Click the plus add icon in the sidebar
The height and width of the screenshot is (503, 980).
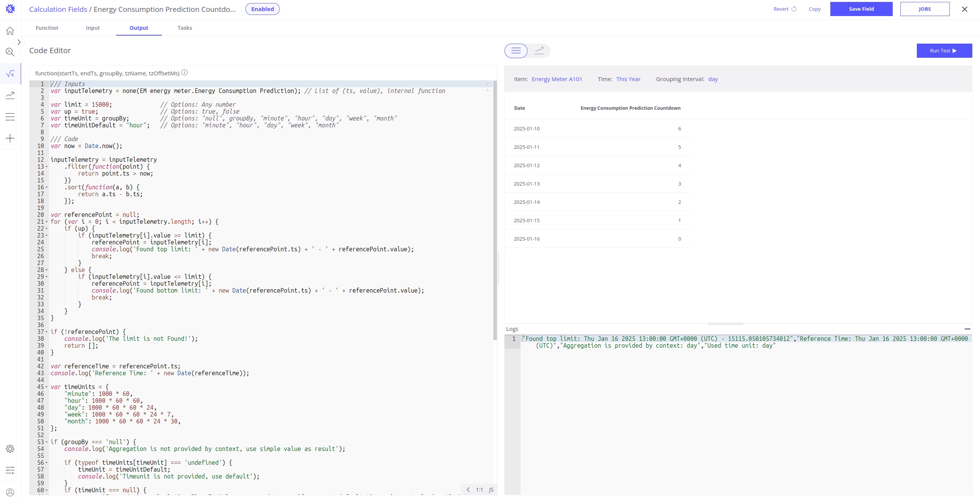click(x=10, y=138)
